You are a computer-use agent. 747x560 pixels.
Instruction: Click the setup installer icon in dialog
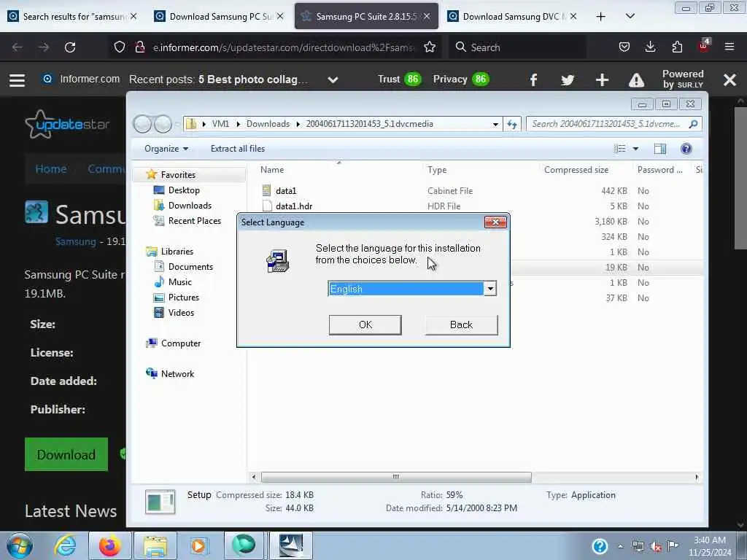click(277, 261)
